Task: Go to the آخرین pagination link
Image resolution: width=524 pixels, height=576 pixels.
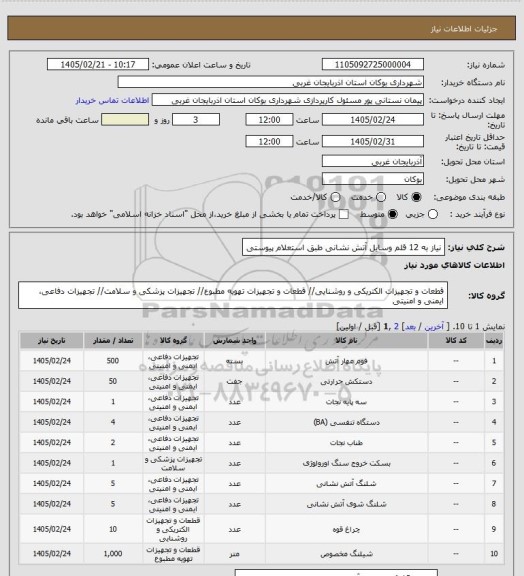Action: (434, 327)
